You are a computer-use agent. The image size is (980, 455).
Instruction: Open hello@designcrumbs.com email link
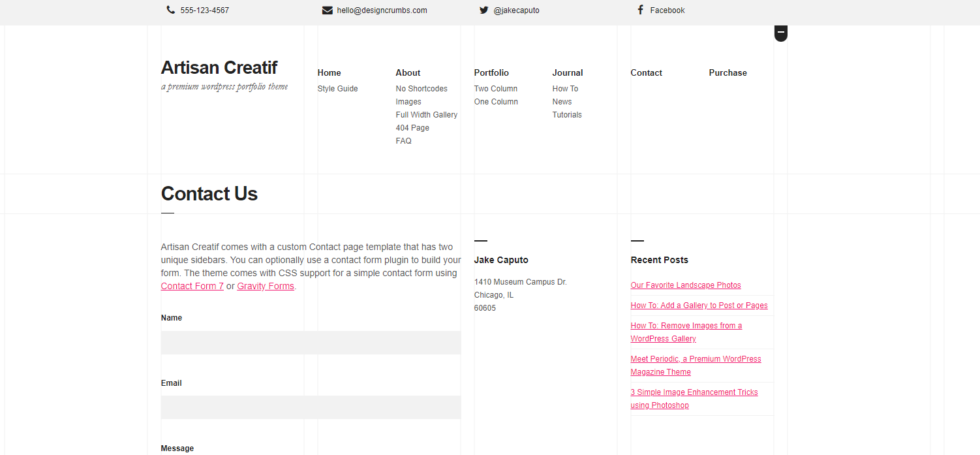pos(382,10)
